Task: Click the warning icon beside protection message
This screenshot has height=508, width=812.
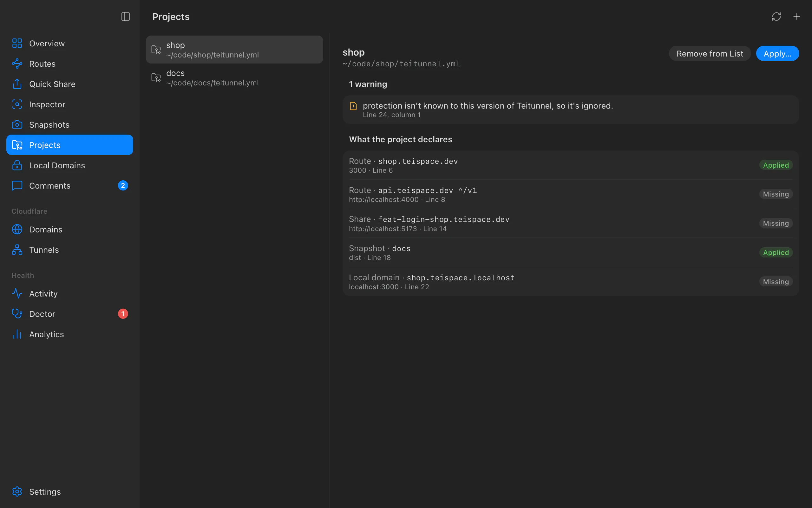Action: coord(353,106)
